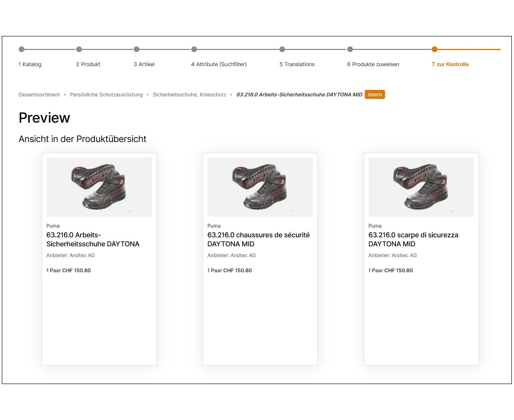Open 63.216.0 scarpe di sicurezza title

pos(413,239)
